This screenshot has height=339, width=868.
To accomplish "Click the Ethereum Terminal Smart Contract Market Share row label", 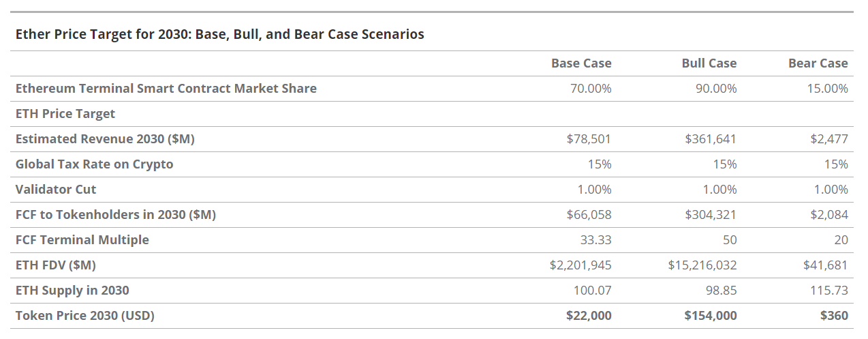I will (x=166, y=89).
